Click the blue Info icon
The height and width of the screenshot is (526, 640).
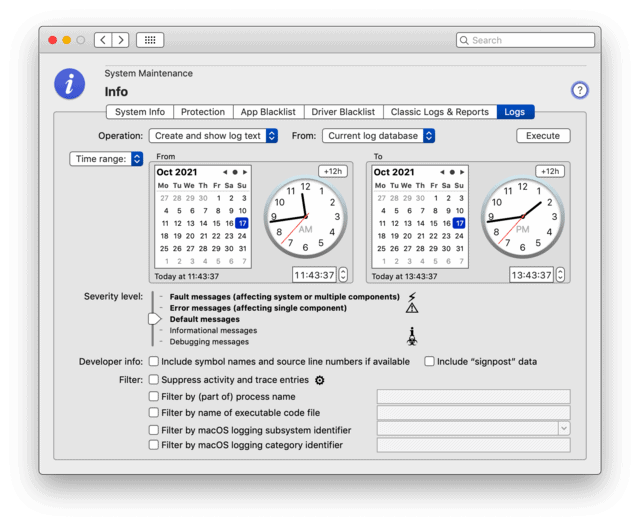pos(70,84)
